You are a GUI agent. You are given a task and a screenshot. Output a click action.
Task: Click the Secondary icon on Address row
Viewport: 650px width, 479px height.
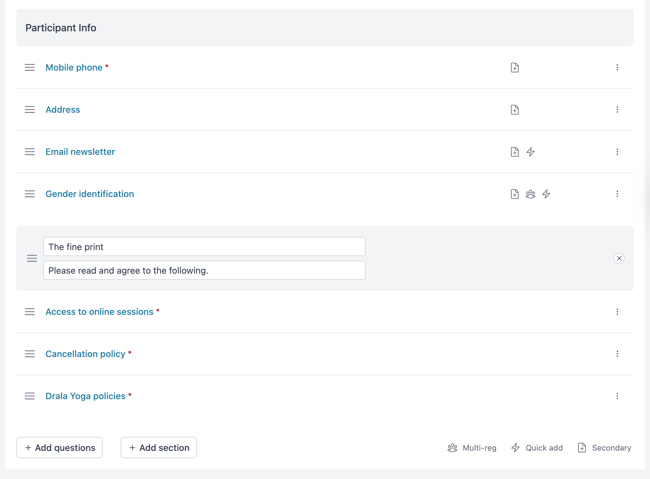click(514, 110)
